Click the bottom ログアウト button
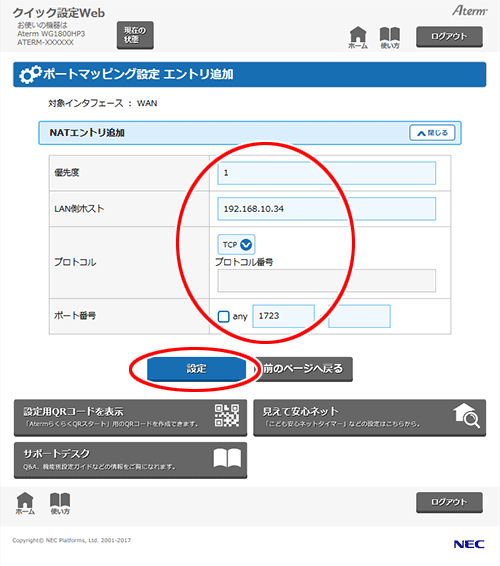 click(449, 502)
